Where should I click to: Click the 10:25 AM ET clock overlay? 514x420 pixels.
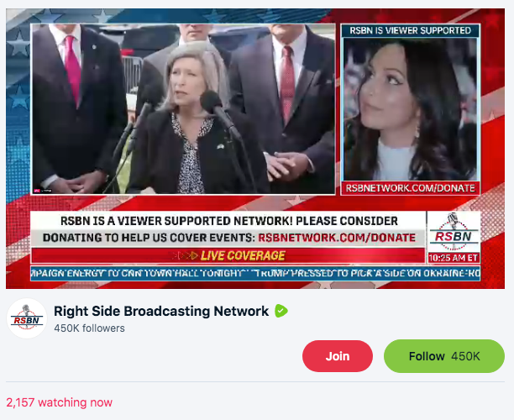pyautogui.click(x=454, y=258)
